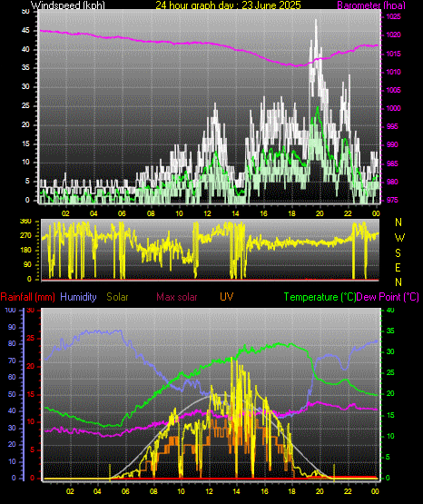Click the 45 windspeed scale value
423x504 pixels.
point(25,31)
